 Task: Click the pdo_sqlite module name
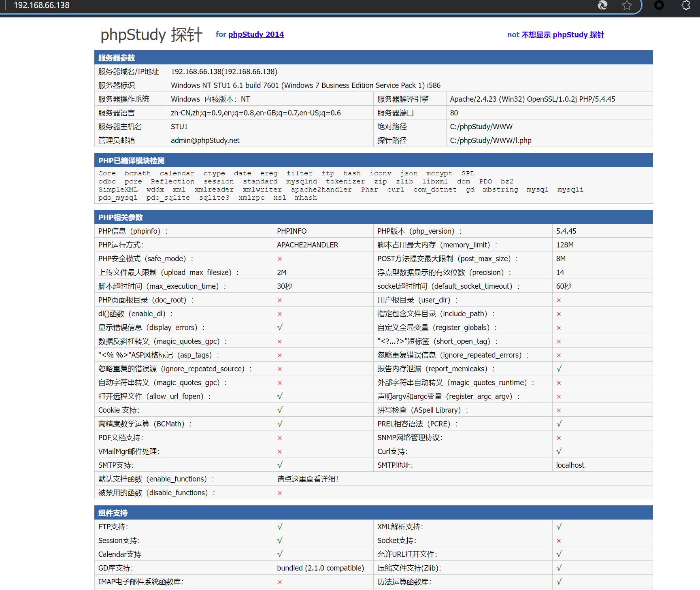click(168, 198)
